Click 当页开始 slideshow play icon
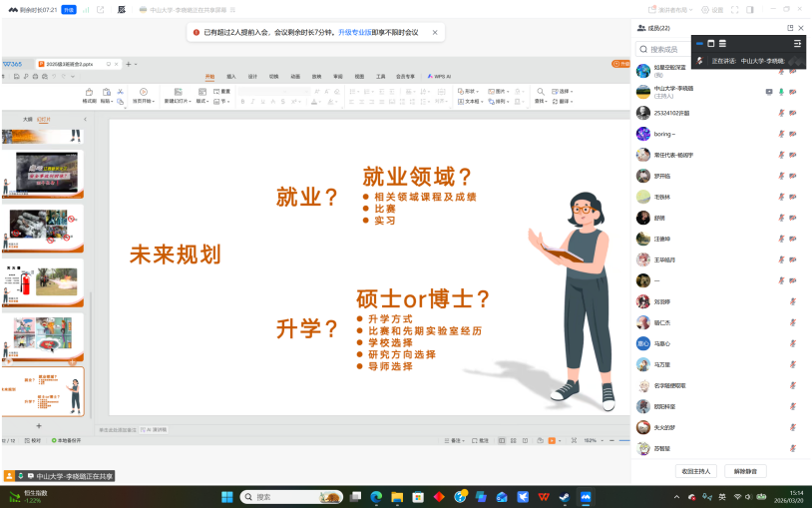 click(x=144, y=93)
